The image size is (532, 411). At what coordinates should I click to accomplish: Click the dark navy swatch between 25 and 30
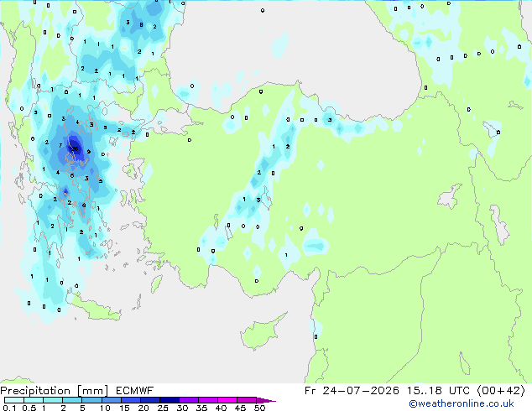[169, 400]
